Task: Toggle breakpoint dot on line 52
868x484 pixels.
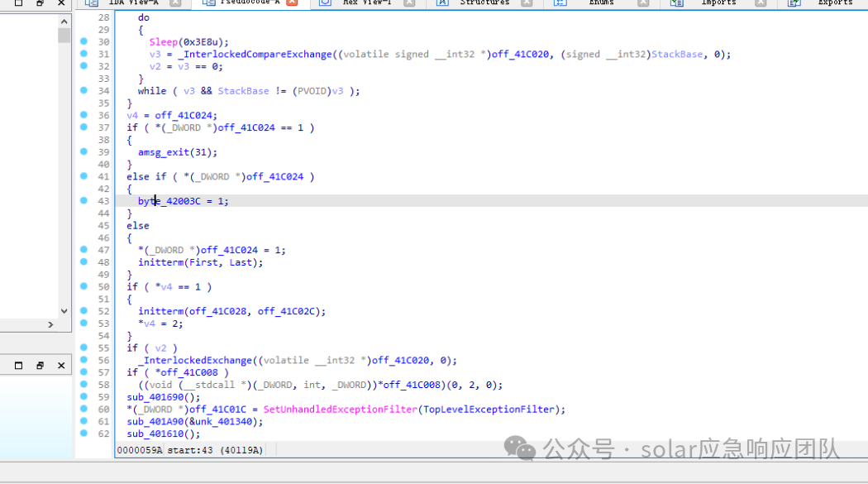Action: [83, 310]
